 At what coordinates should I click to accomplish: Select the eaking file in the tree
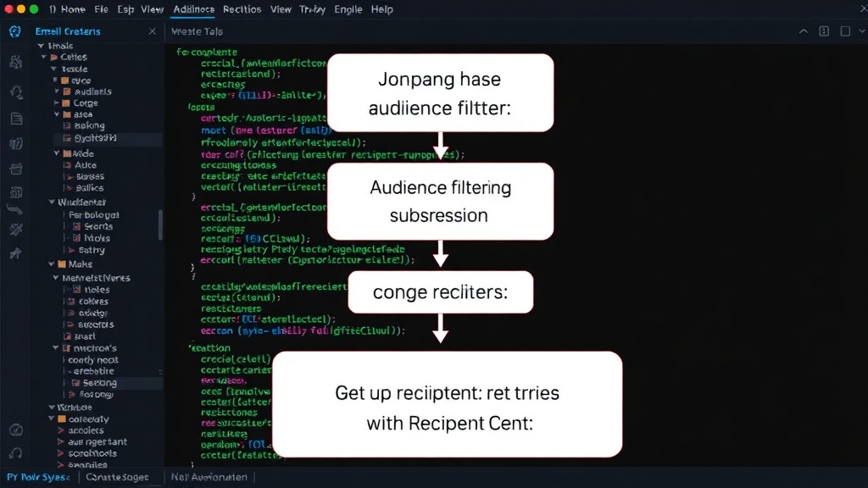[x=89, y=126]
